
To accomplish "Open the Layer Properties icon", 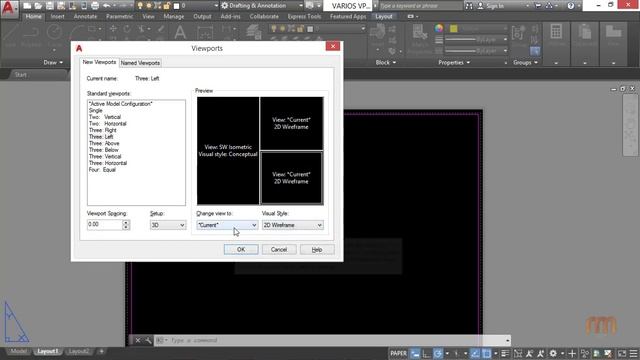I will [x=254, y=32].
